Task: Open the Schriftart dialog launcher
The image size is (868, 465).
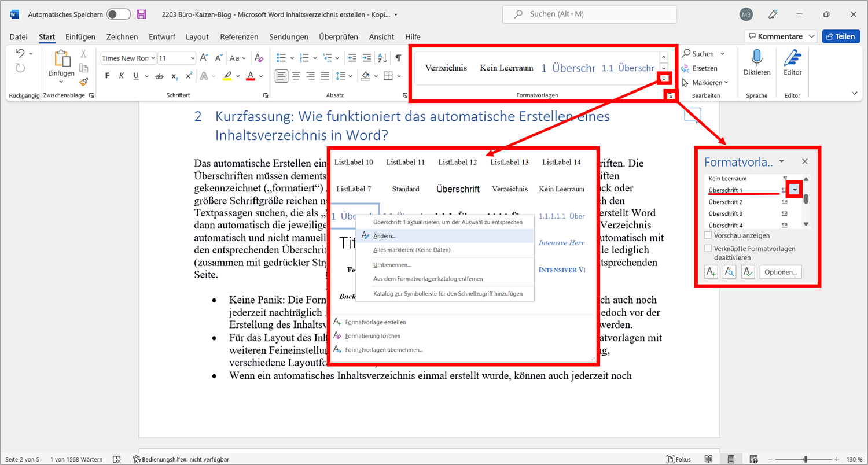Action: pyautogui.click(x=266, y=95)
